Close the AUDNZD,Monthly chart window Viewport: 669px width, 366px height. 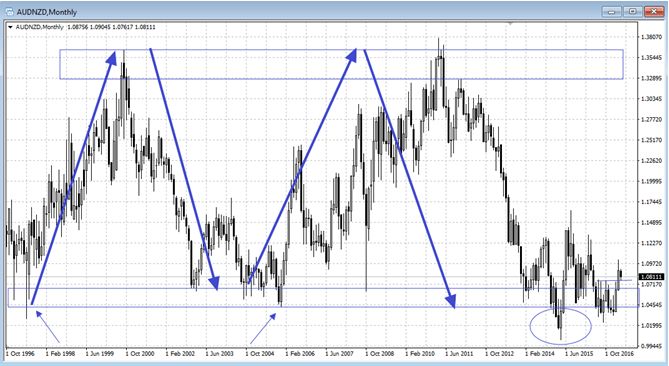click(x=654, y=12)
